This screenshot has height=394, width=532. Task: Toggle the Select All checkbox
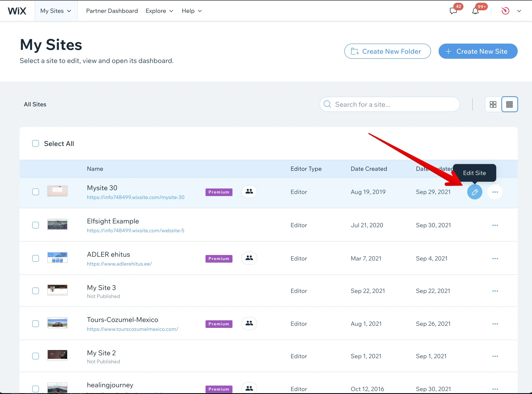36,143
